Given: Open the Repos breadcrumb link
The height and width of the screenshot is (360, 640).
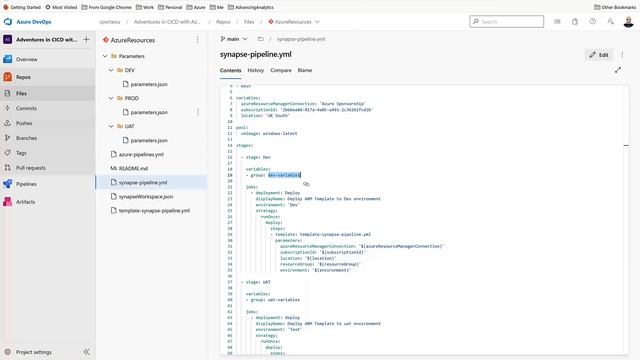Looking at the screenshot, I should [223, 22].
